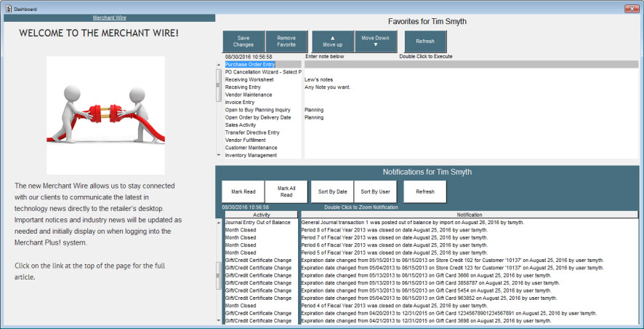The width and height of the screenshot is (644, 329).
Task: Select Purchase Order Entry favorite
Action: (250, 65)
